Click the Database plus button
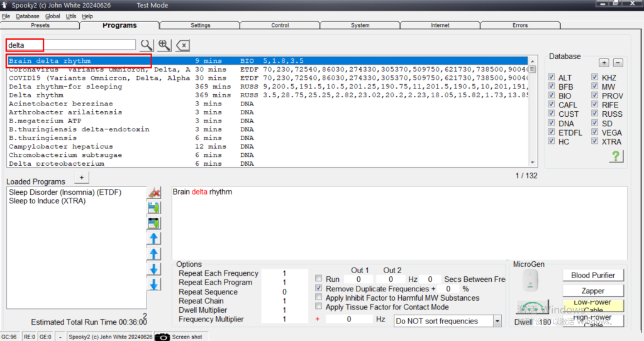The height and width of the screenshot is (341, 644). point(604,63)
